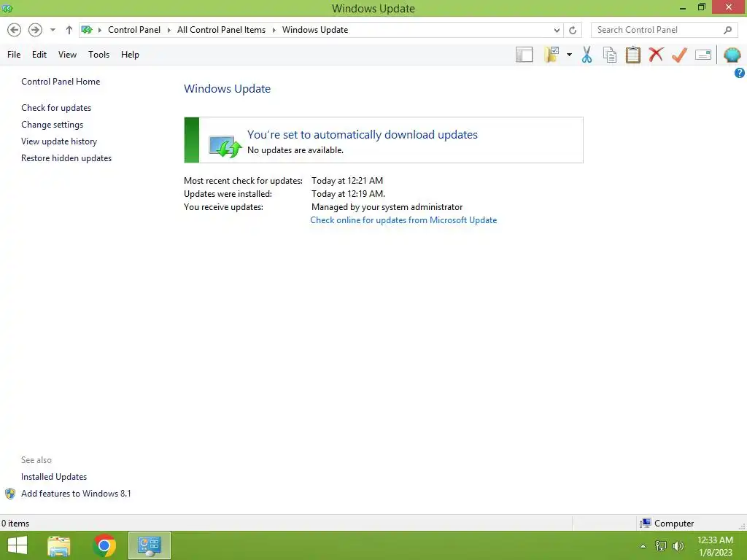Click Check online for updates from Microsoft Update
Image resolution: width=747 pixels, height=560 pixels.
pos(403,220)
